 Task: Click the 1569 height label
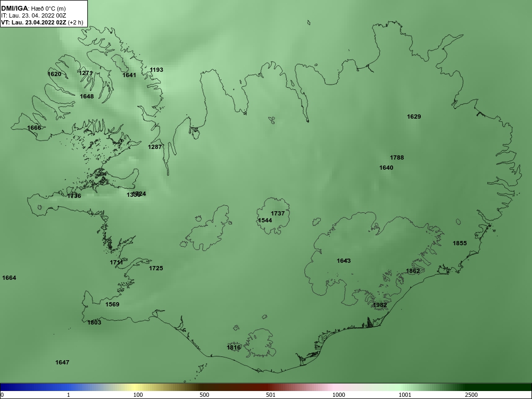(112, 305)
